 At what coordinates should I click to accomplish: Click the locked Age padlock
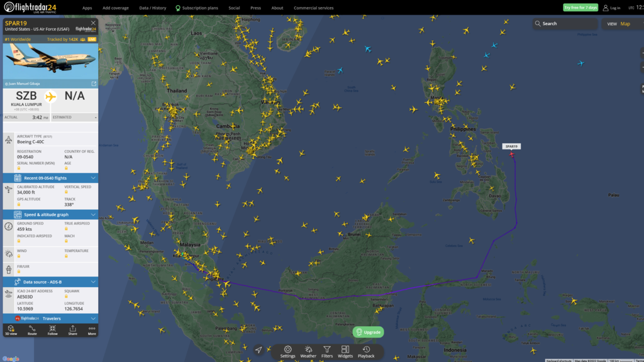pyautogui.click(x=66, y=168)
